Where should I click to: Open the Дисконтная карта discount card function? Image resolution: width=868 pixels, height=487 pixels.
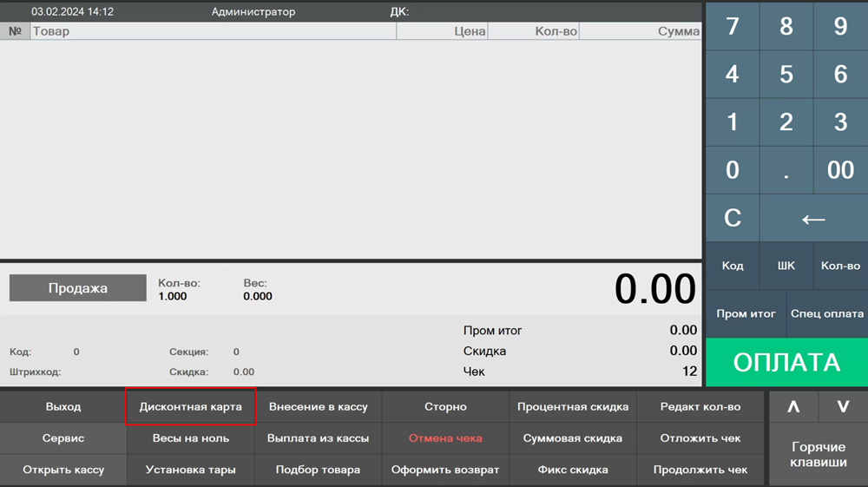point(191,406)
